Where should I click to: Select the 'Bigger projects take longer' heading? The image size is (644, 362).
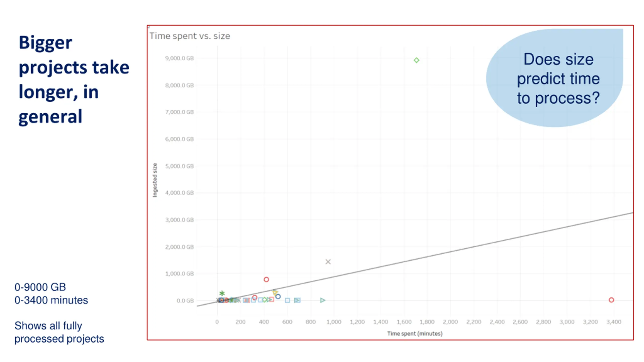coord(74,79)
